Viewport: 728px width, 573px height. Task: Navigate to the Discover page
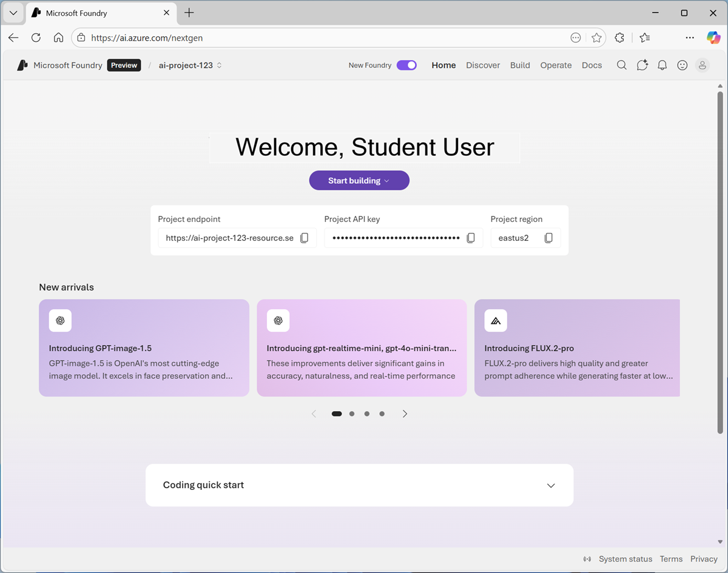[483, 65]
